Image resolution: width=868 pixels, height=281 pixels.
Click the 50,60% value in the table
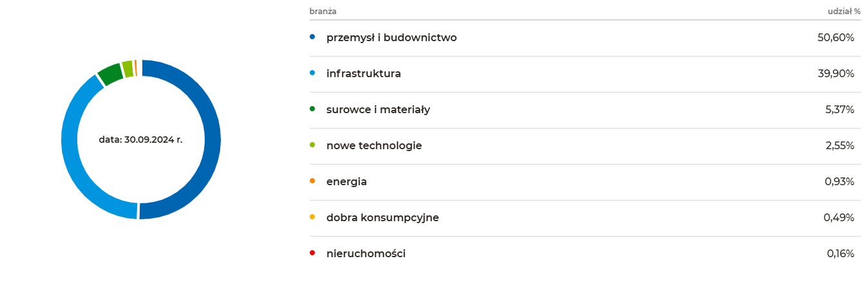click(x=836, y=38)
